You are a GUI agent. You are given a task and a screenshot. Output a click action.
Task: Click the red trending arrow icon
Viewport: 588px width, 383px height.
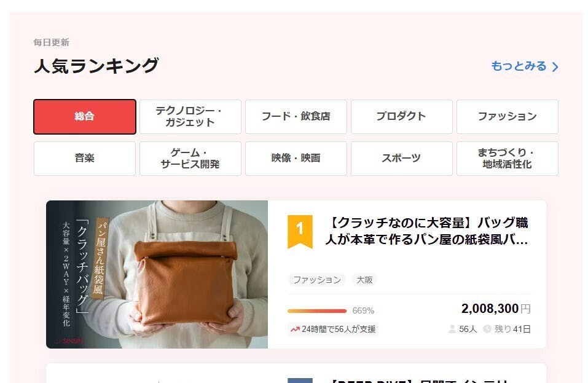pos(295,330)
